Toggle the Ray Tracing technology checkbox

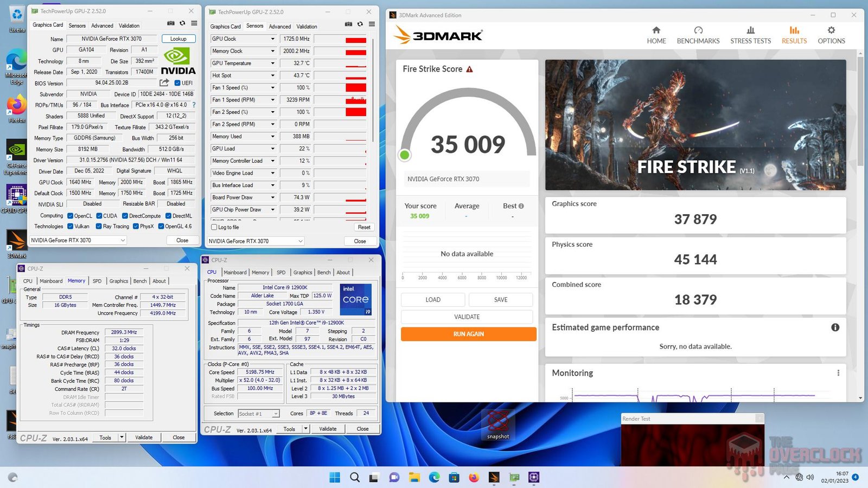(99, 226)
